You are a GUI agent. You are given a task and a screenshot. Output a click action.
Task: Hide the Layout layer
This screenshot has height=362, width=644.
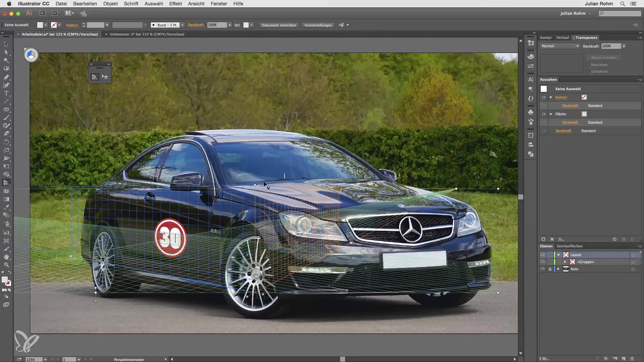pyautogui.click(x=543, y=255)
